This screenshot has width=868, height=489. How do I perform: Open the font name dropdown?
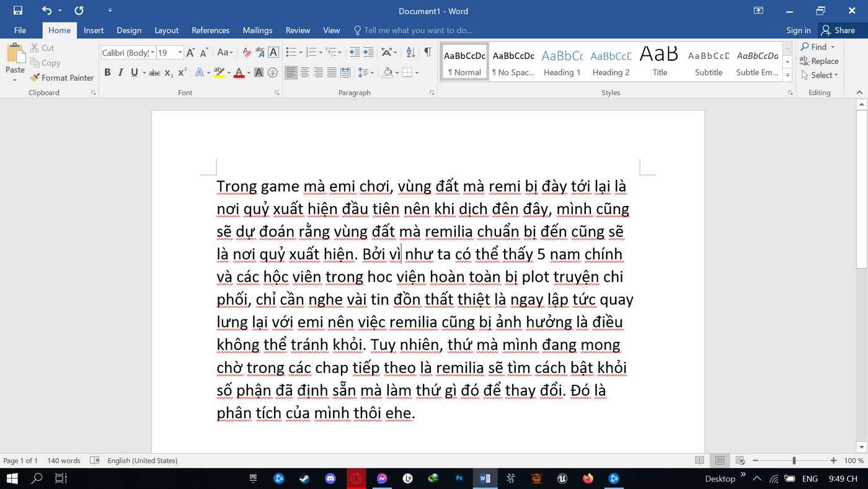[152, 53]
